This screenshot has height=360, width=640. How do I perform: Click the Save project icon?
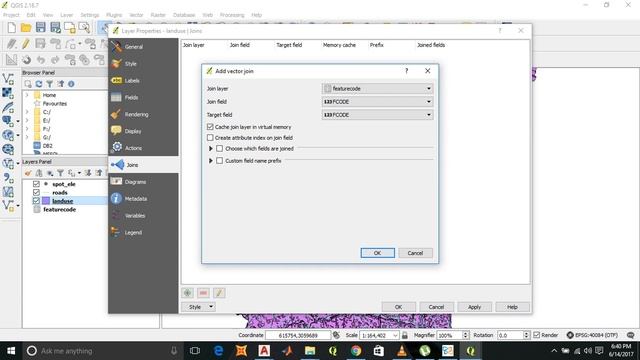(x=40, y=28)
